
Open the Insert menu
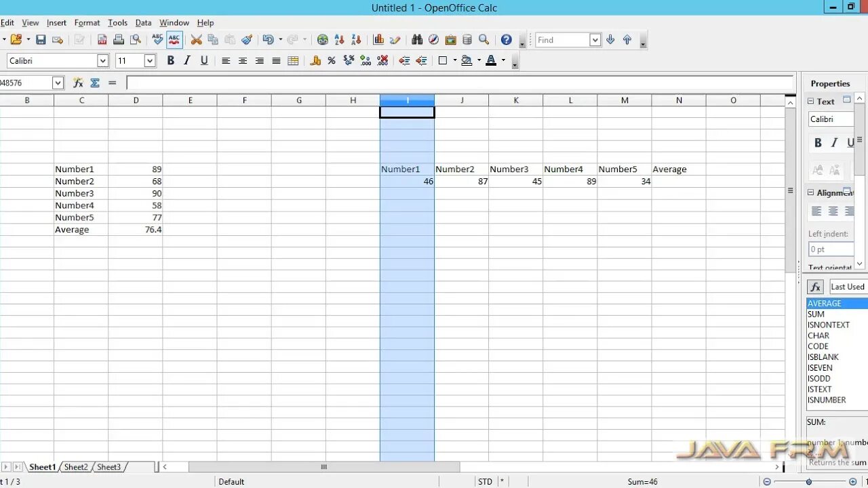tap(56, 22)
